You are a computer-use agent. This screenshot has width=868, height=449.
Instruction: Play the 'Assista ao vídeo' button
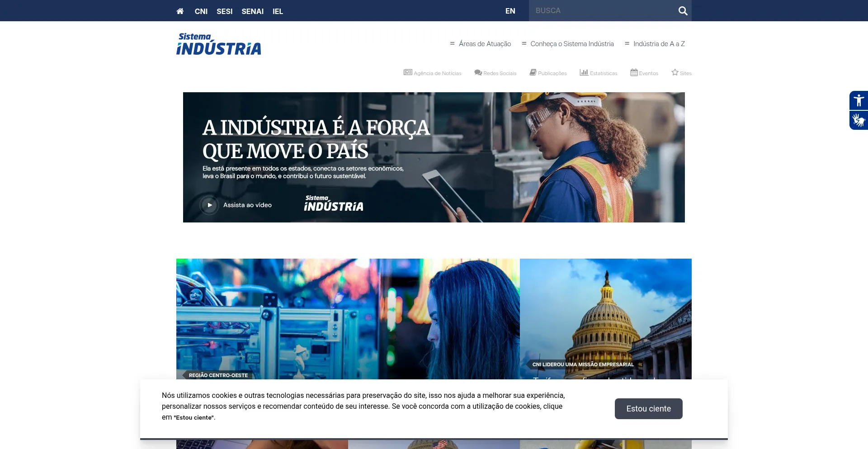point(209,205)
